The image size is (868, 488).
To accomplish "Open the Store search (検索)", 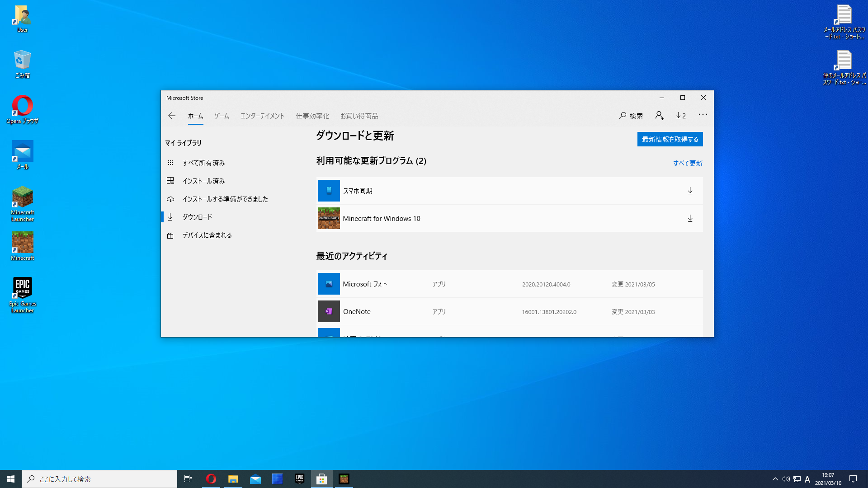I will 631,116.
